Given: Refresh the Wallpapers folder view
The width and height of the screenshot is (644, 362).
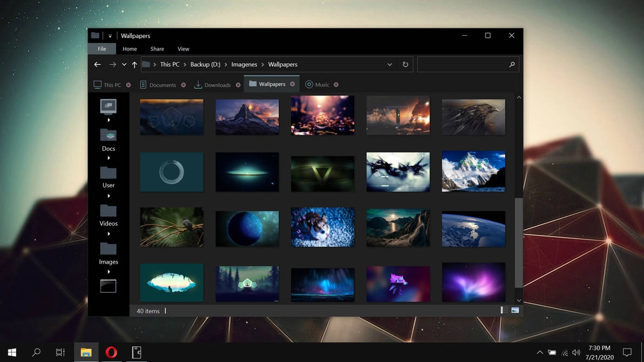Looking at the screenshot, I should pos(405,64).
